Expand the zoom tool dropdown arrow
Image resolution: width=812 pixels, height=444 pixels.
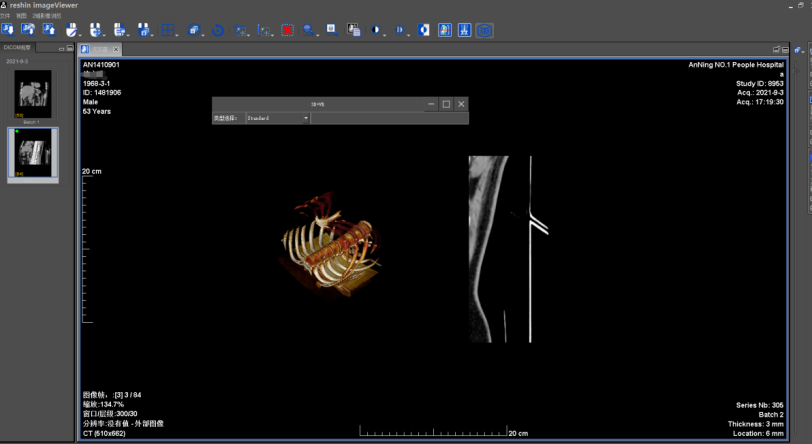pos(320,33)
